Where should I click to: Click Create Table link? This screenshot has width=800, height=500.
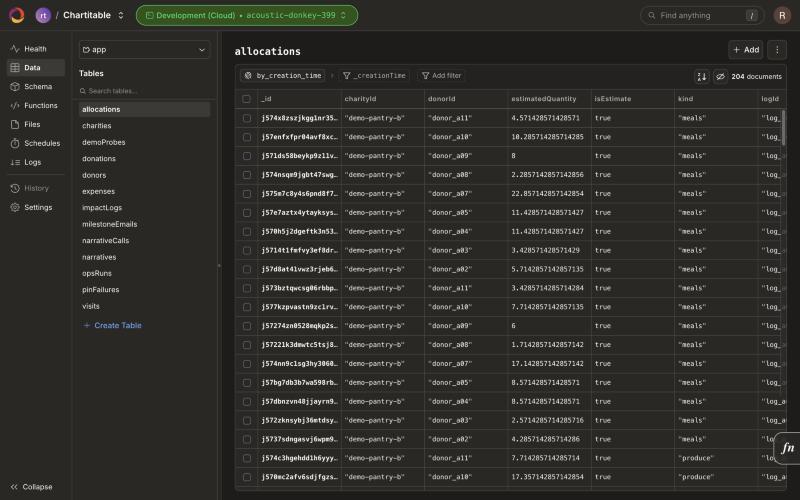(112, 325)
